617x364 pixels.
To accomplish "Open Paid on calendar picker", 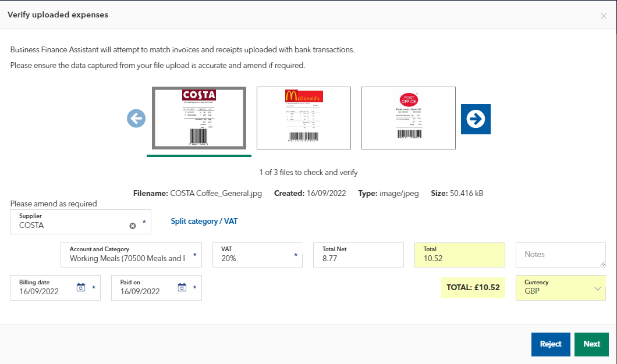I will click(182, 287).
